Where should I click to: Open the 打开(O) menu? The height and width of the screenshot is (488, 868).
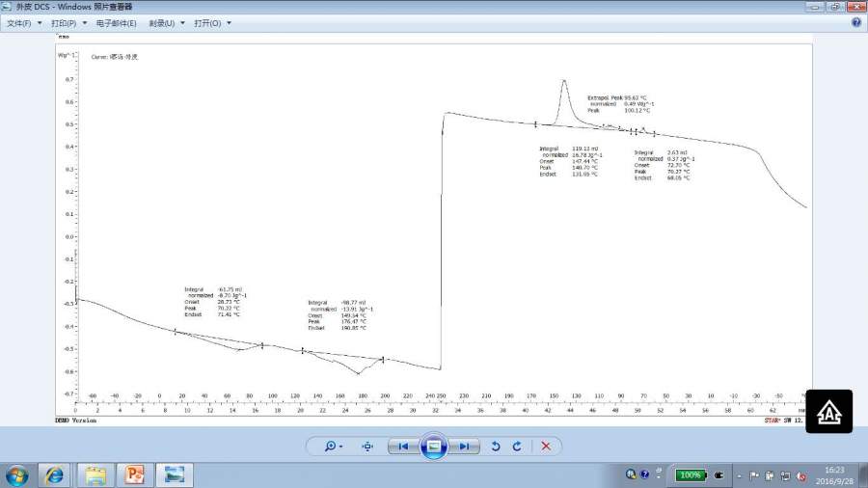(207, 23)
